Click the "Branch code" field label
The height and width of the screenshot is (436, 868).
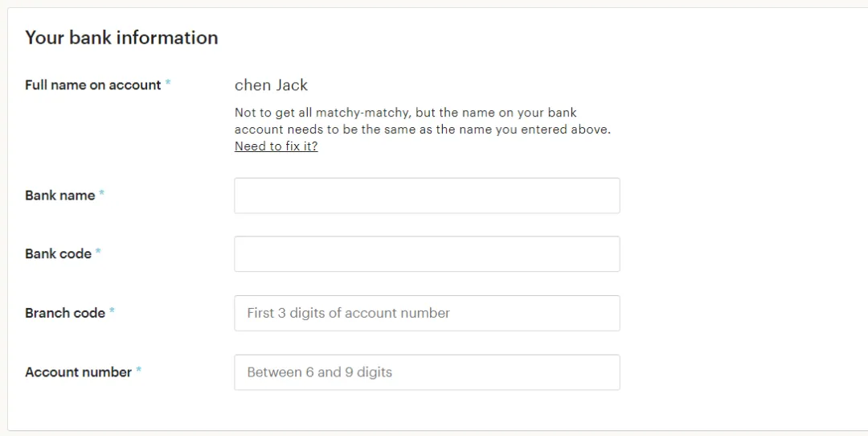click(64, 313)
